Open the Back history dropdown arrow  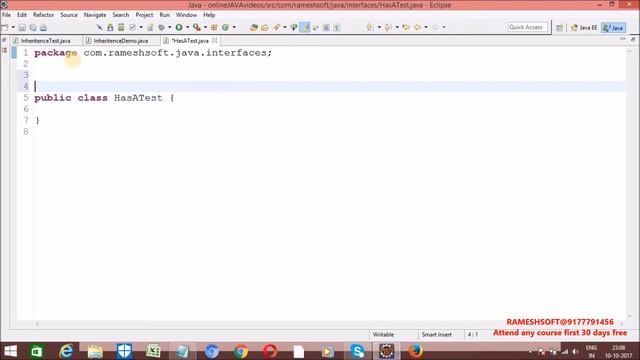click(426, 27)
